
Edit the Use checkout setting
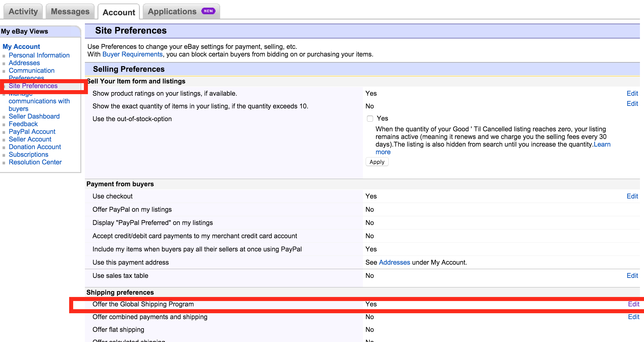tap(632, 196)
